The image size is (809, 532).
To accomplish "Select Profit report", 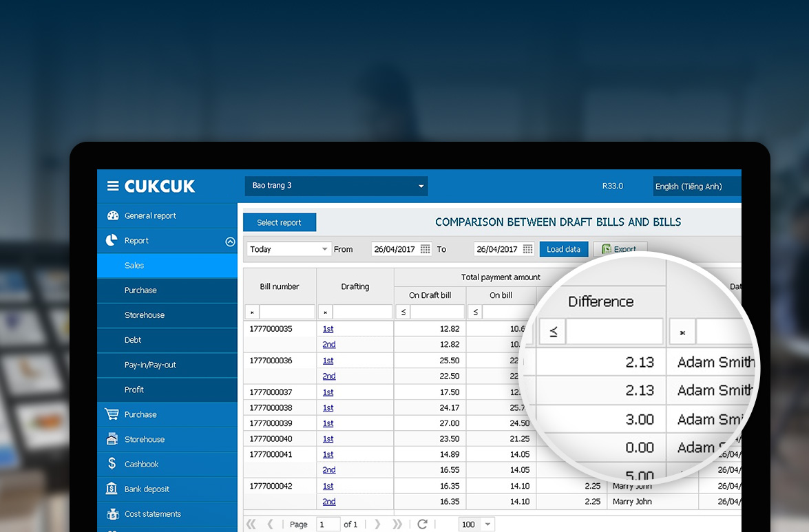I will 167,390.
